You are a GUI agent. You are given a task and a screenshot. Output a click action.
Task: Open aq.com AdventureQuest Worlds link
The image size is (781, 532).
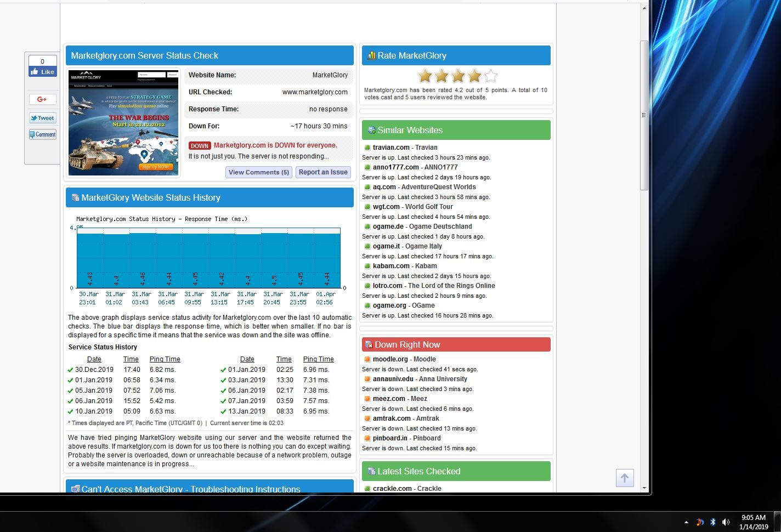pyautogui.click(x=424, y=187)
